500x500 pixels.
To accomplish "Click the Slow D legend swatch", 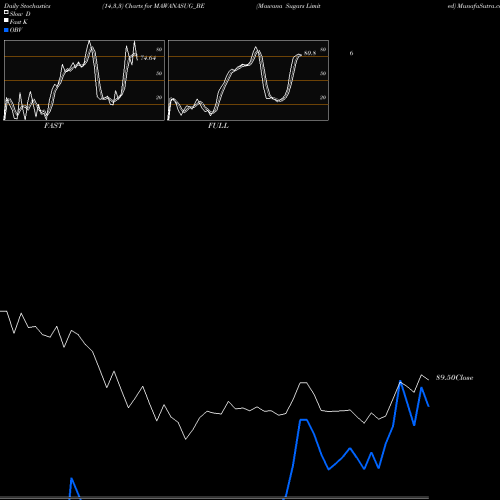I will click(x=6, y=12).
